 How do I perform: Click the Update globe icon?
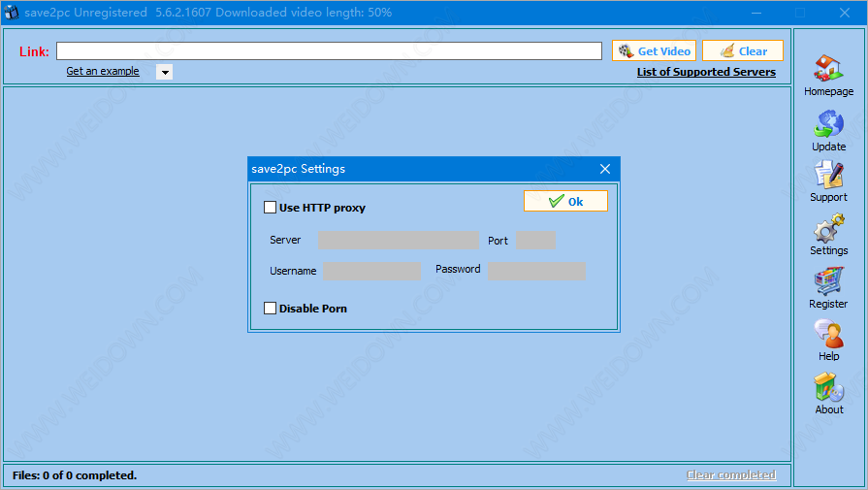[x=828, y=124]
